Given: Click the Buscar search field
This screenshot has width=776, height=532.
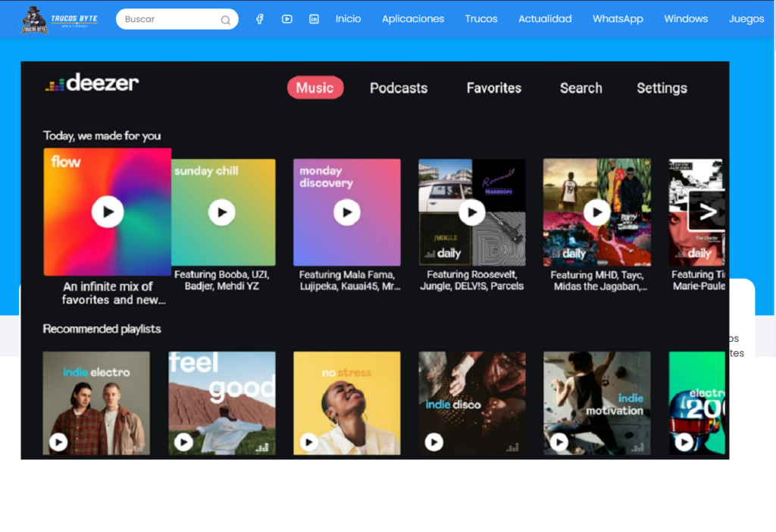Looking at the screenshot, I should point(177,19).
